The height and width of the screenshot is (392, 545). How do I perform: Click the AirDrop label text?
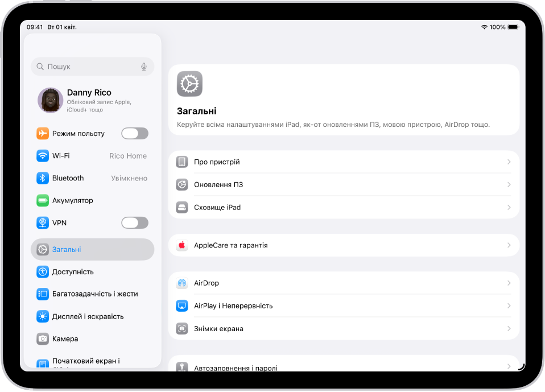207,283
